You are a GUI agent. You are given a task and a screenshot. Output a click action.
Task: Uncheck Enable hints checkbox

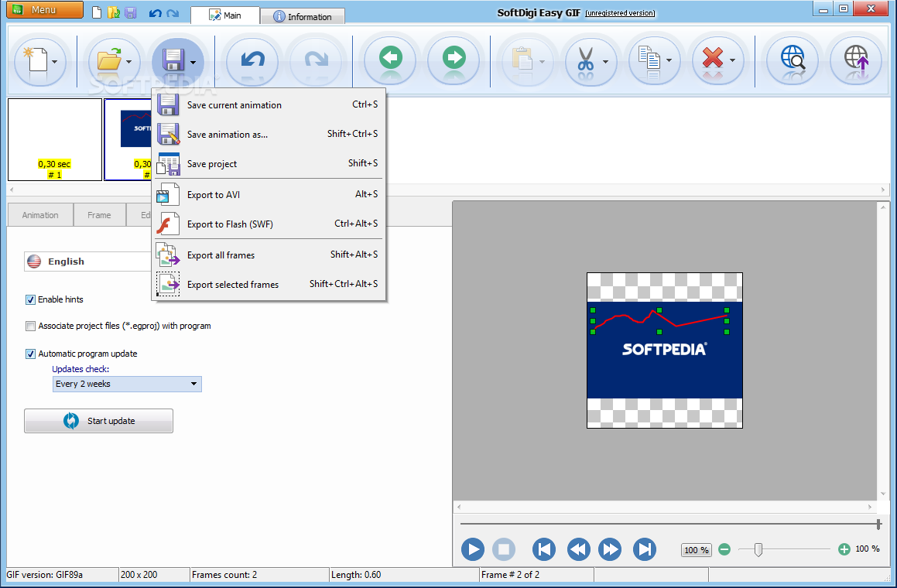point(30,299)
